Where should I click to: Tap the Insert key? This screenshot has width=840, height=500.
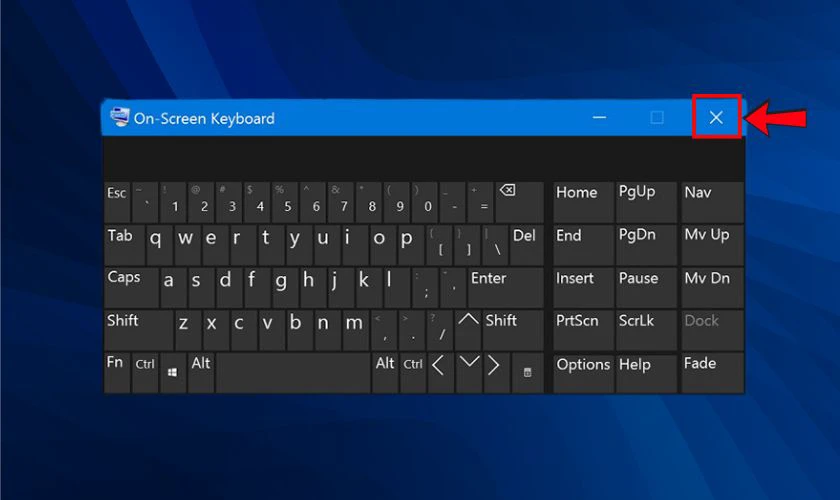[583, 287]
